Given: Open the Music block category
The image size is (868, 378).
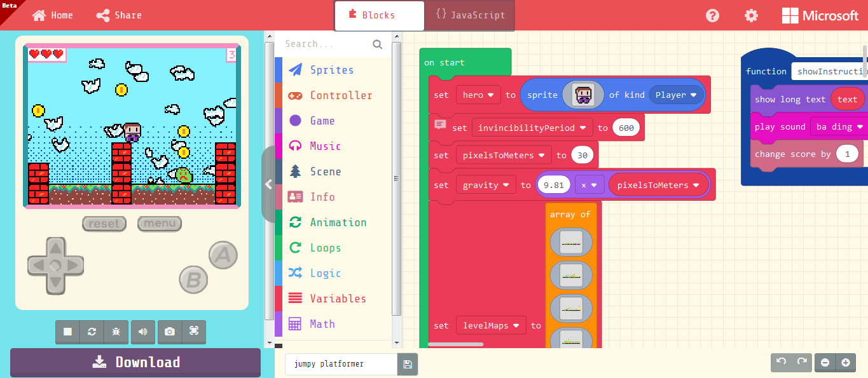Looking at the screenshot, I should tap(333, 146).
